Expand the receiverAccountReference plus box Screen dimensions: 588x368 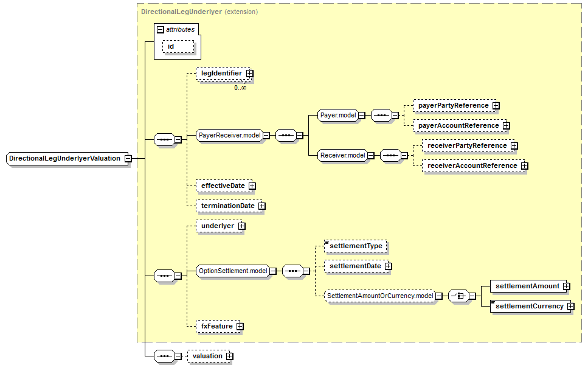(524, 166)
